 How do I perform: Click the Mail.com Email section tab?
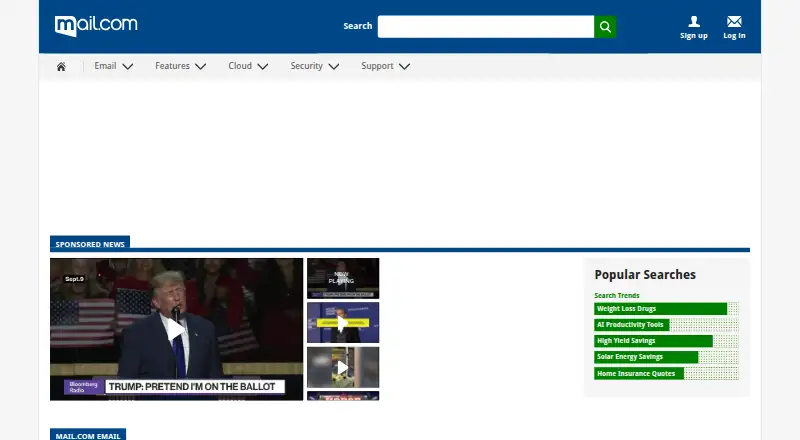[x=88, y=435]
